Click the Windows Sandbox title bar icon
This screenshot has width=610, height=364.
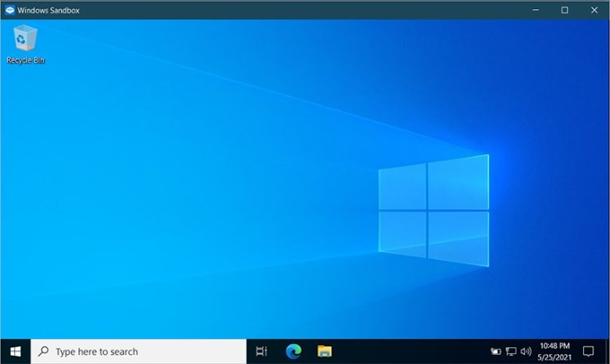(x=10, y=10)
